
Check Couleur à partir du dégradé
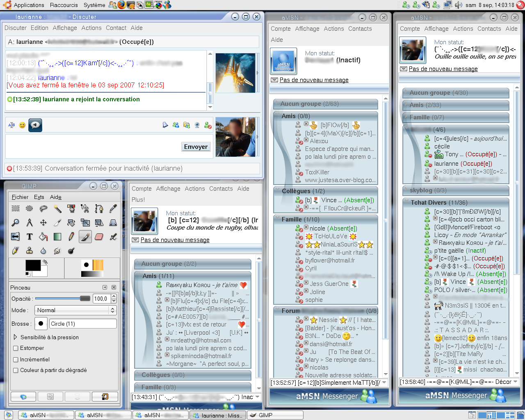coord(16,370)
